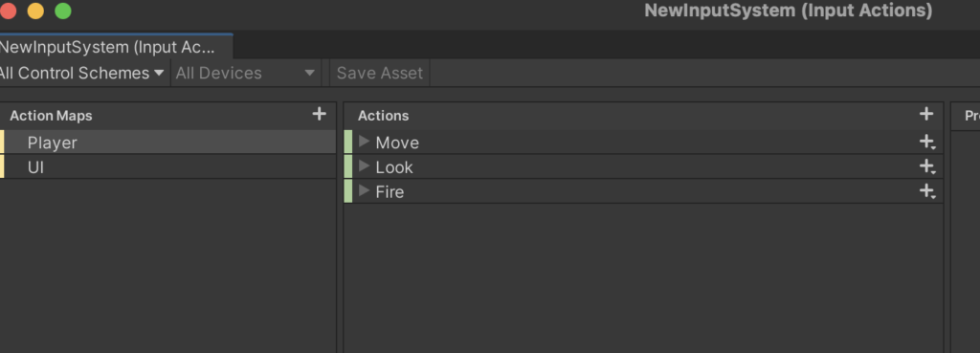Select the Look action row
Screen dimensions: 980x353
click(x=643, y=166)
